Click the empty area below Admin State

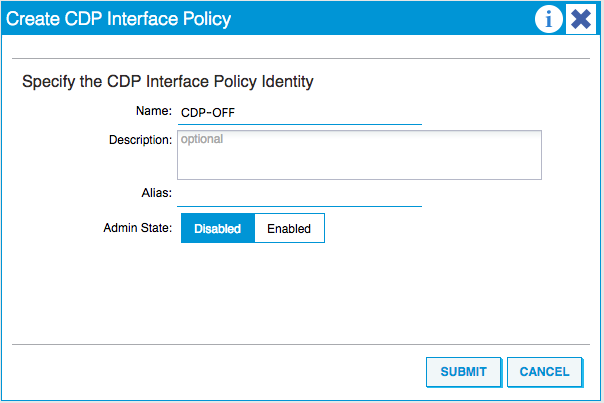pyautogui.click(x=300, y=293)
